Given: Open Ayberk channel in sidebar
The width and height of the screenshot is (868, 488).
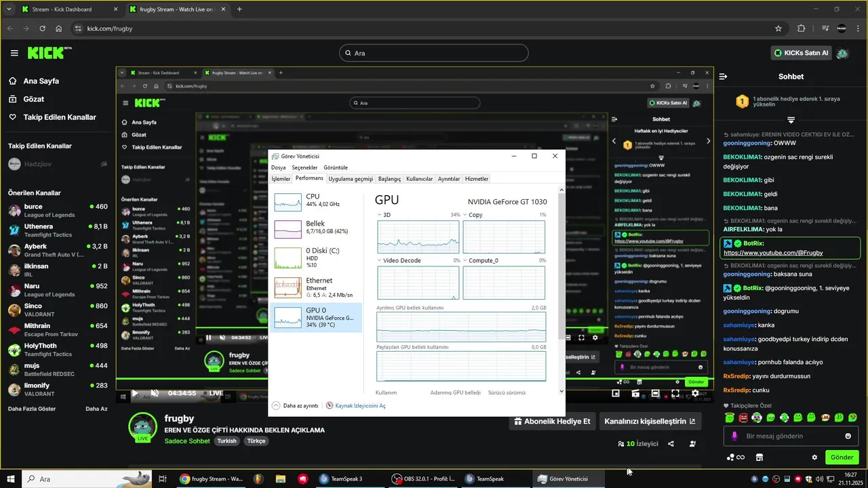Looking at the screenshot, I should [58, 250].
